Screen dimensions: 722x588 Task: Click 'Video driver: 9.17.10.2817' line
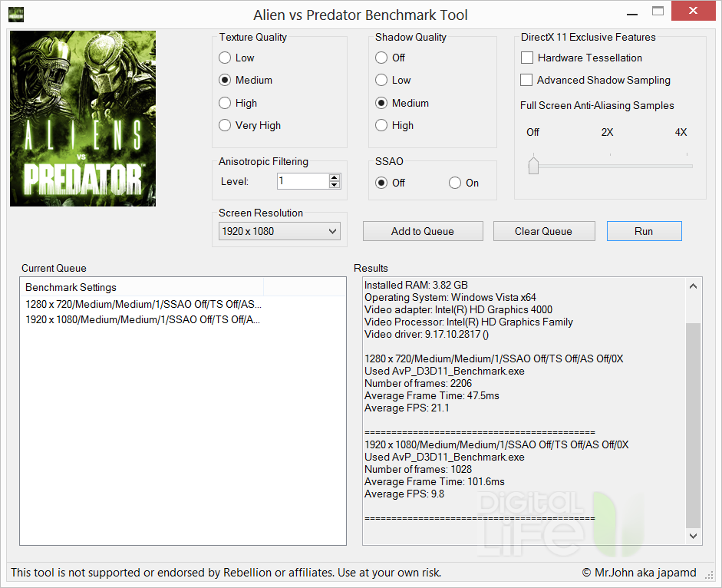coord(427,335)
